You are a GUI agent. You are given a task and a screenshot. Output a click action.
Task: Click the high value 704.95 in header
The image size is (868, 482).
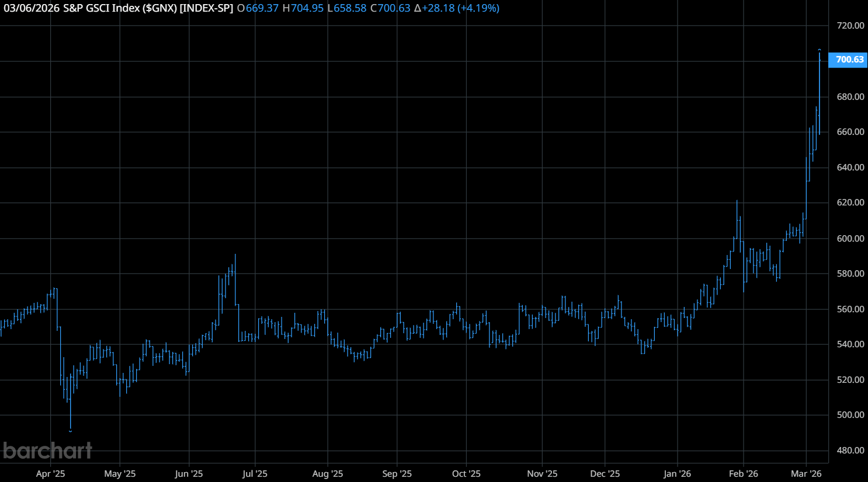307,8
